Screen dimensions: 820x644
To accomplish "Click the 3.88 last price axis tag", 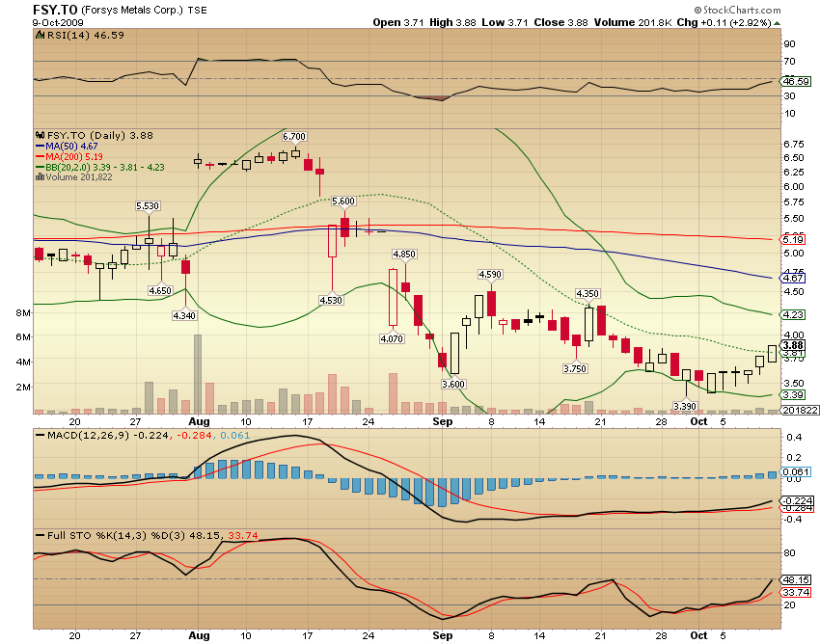I will tap(793, 345).
